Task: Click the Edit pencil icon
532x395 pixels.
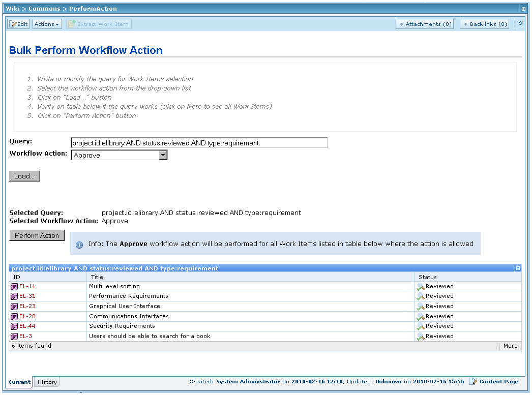Action: click(x=12, y=23)
